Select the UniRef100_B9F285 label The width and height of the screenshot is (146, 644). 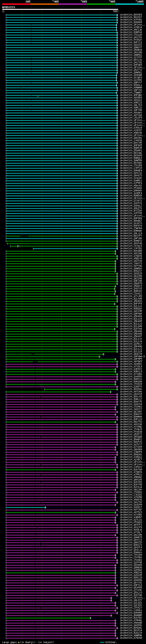131,281
